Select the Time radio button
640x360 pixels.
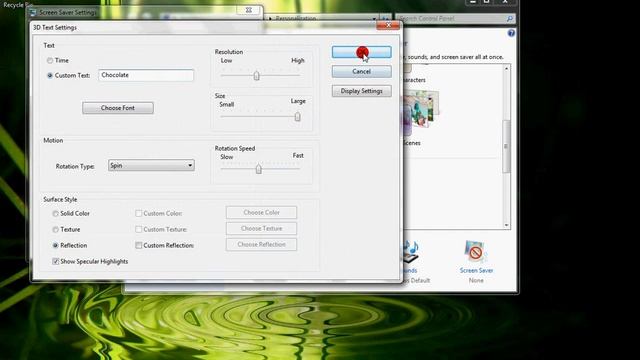coord(50,60)
